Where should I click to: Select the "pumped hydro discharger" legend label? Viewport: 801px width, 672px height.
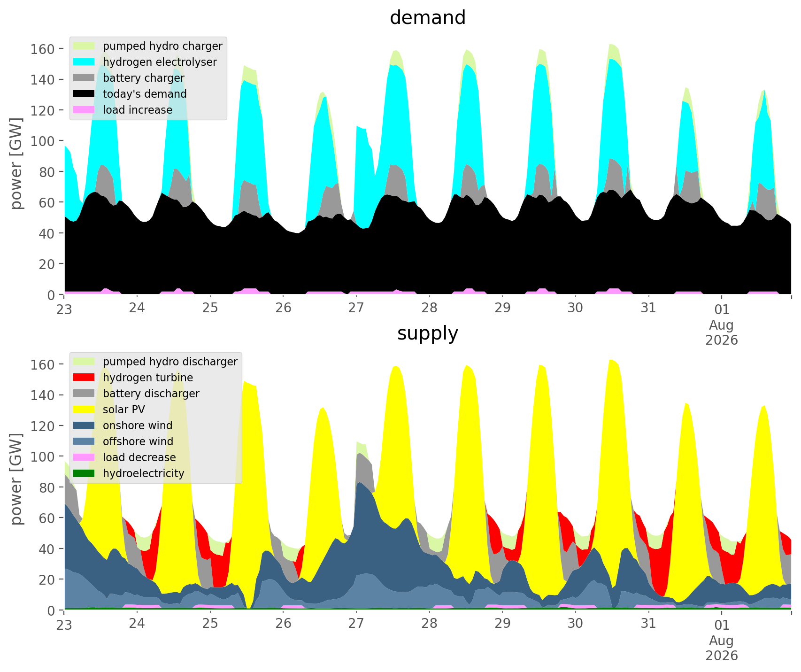(170, 362)
